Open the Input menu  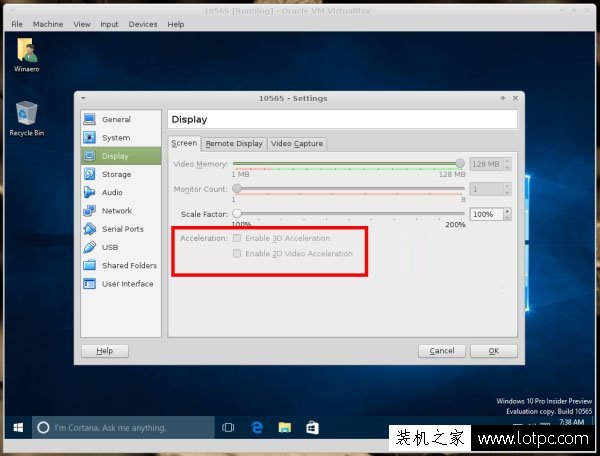coord(109,24)
